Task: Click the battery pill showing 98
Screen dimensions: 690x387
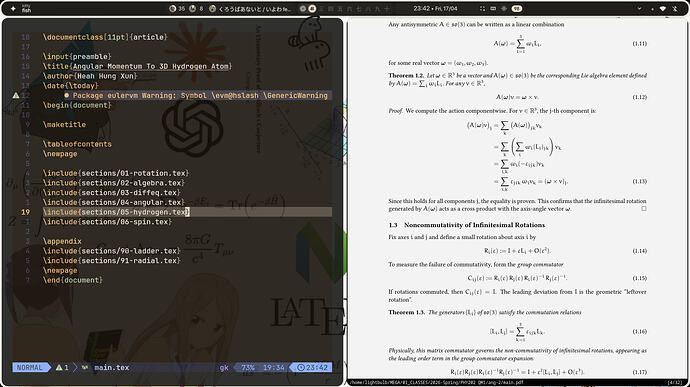Action: click(517, 8)
